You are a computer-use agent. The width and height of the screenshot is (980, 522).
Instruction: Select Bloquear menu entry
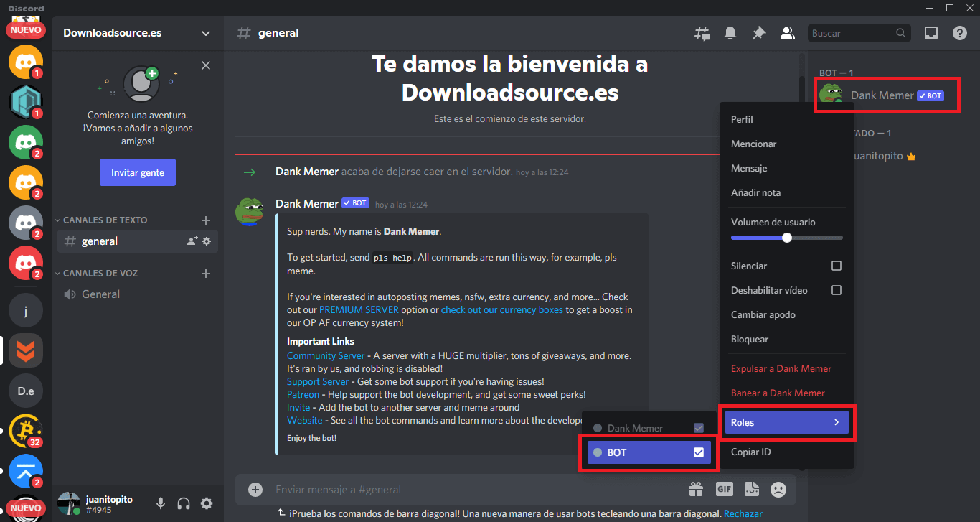pyautogui.click(x=787, y=339)
